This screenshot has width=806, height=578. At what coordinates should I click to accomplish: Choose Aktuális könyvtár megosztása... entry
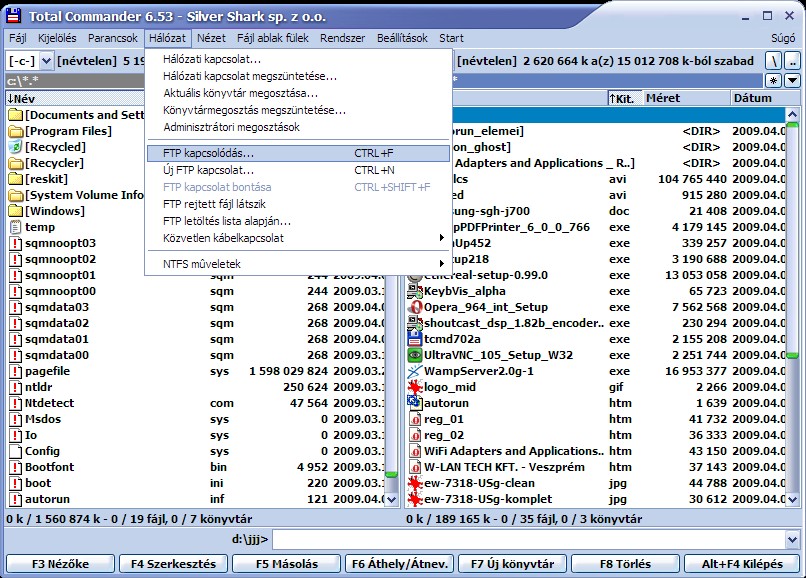[298, 93]
